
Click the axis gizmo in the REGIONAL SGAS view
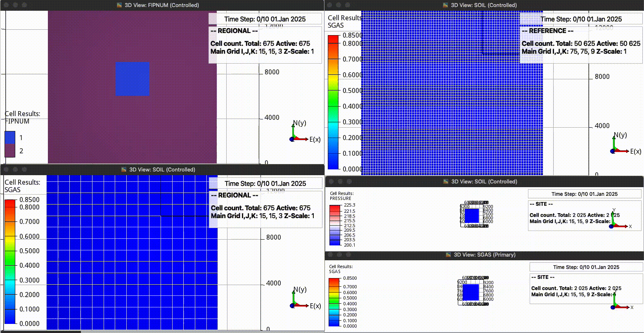[298, 300]
